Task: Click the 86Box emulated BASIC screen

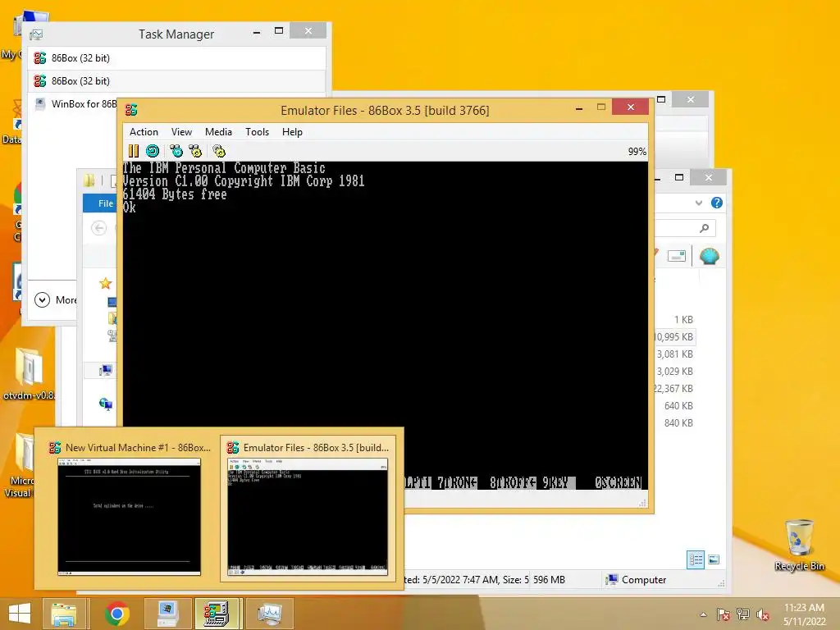Action: [386, 325]
